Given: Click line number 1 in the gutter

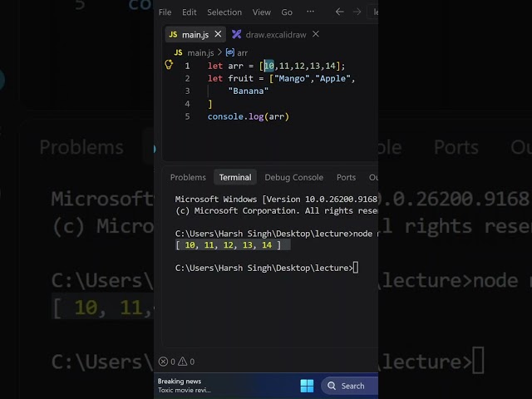Looking at the screenshot, I should [x=187, y=66].
